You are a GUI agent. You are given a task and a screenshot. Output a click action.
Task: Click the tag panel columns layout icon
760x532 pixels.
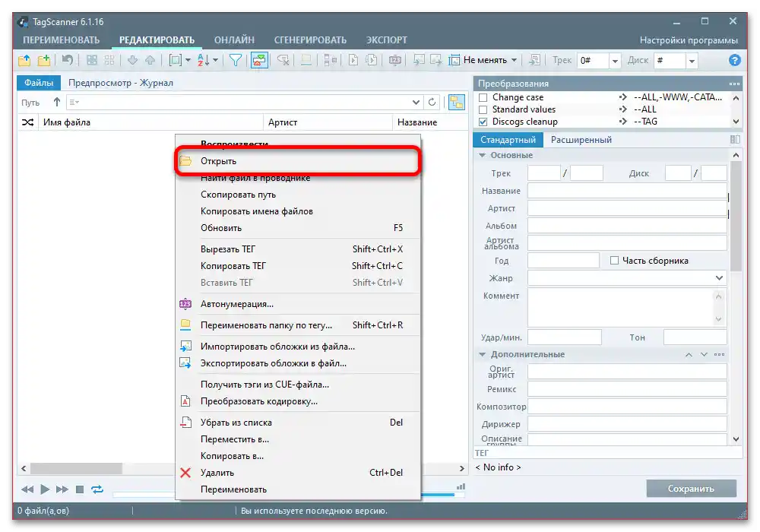click(735, 140)
